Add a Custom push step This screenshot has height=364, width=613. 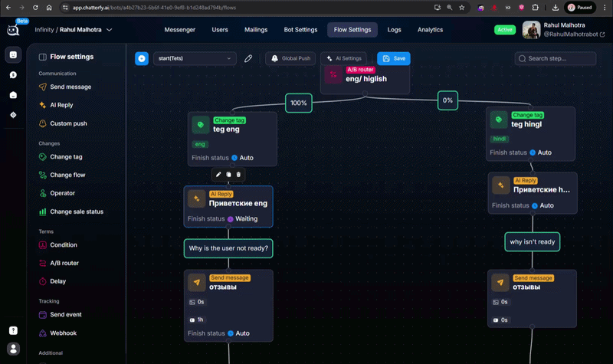[x=63, y=123]
